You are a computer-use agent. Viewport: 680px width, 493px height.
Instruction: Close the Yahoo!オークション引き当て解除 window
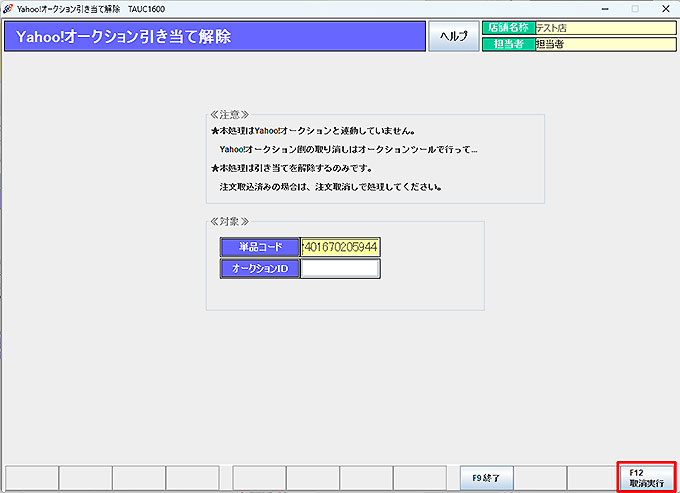click(666, 9)
